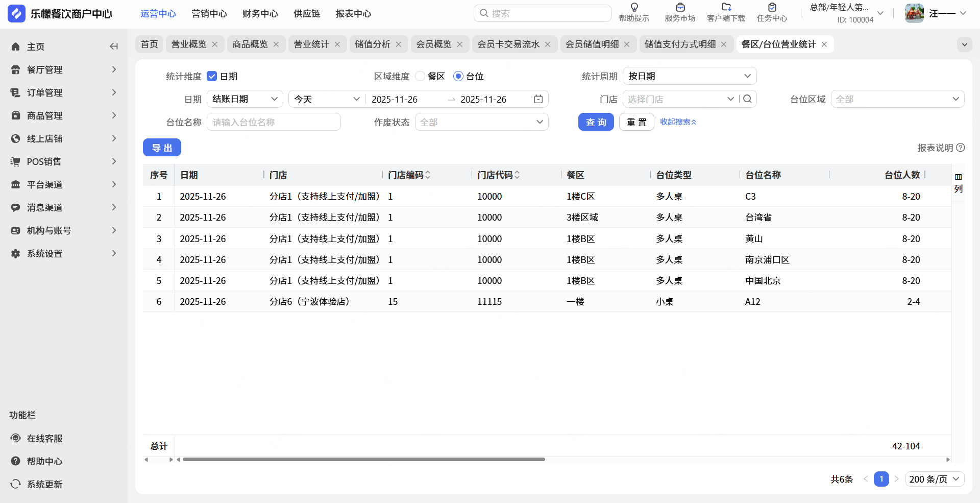Uncheck the 日期 statistics dimension checkbox

(x=212, y=77)
